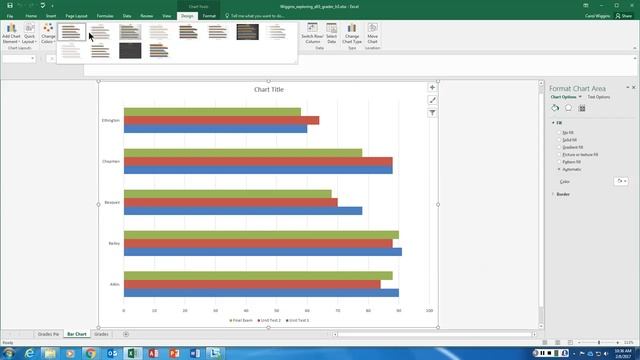The width and height of the screenshot is (640, 360).
Task: Click the Windows Start button
Action: click(9, 353)
